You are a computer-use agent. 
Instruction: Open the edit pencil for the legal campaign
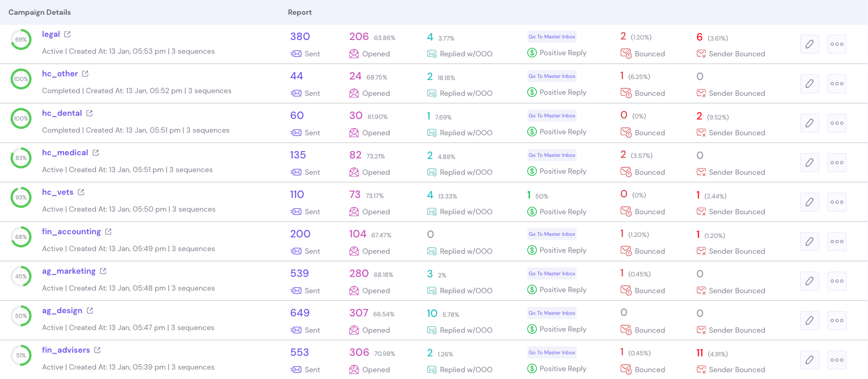click(809, 44)
